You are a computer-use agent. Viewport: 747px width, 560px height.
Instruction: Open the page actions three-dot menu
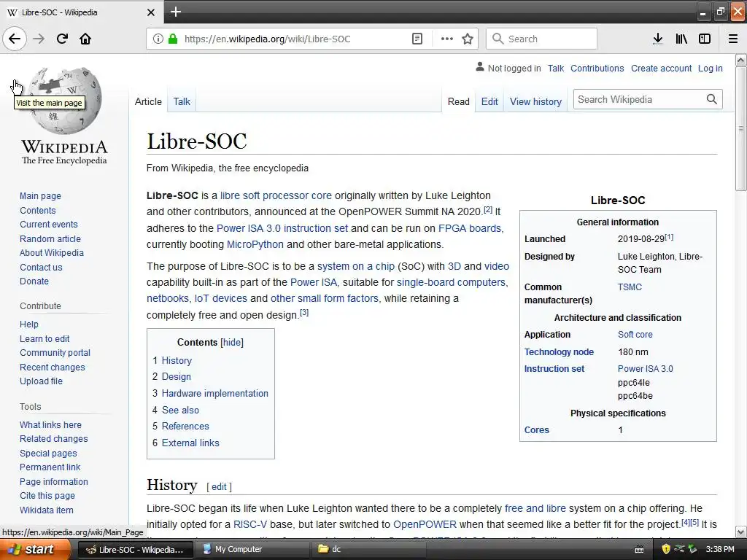tap(447, 39)
